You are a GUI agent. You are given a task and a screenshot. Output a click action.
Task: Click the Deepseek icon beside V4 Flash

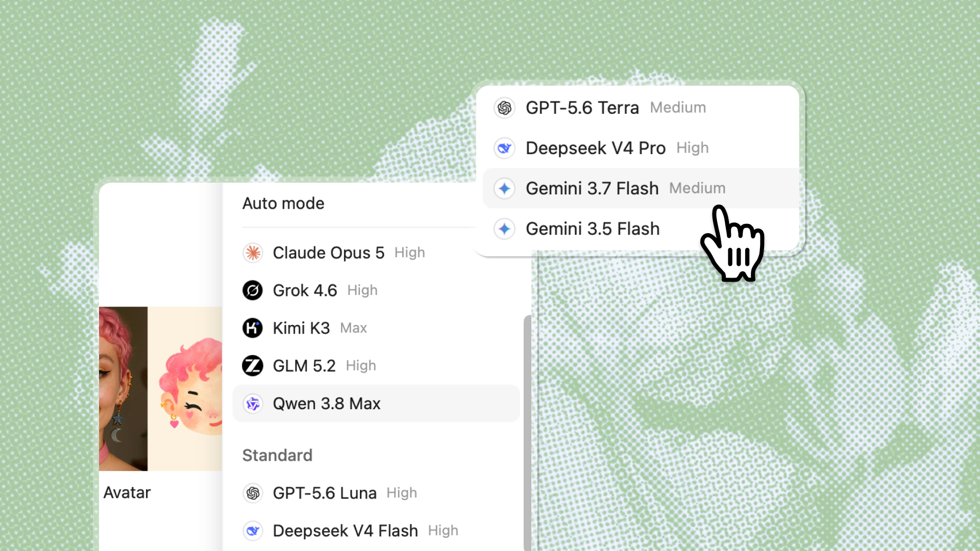(x=253, y=531)
